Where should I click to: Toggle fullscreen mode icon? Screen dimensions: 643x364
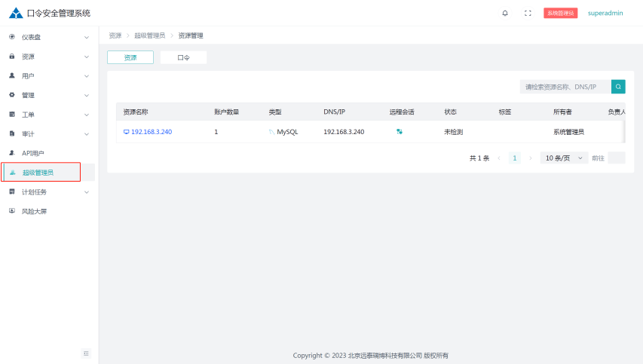[528, 13]
